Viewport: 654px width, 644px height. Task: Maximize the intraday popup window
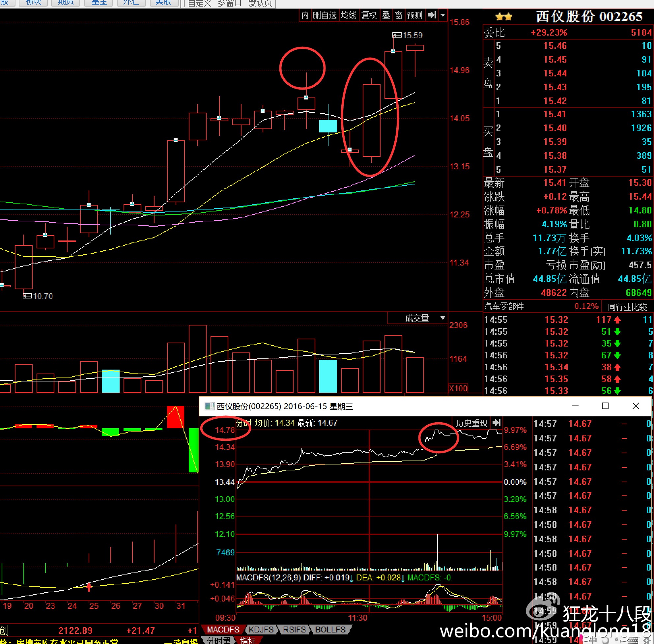point(605,406)
